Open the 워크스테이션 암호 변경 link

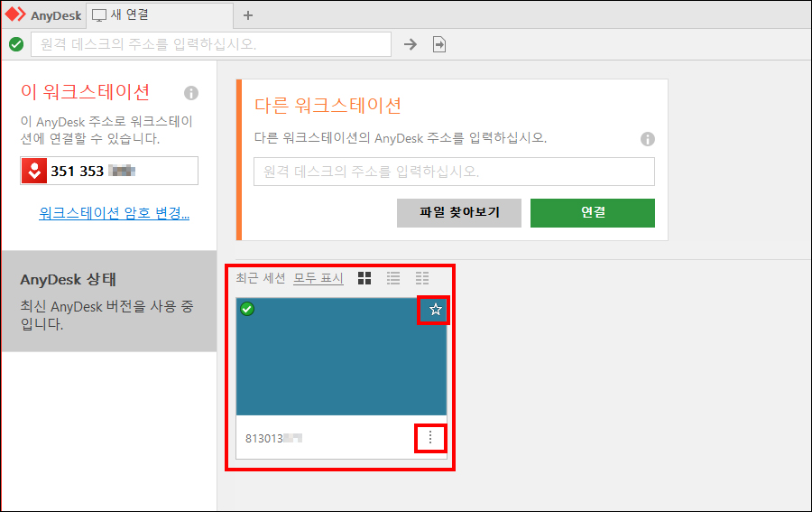[x=114, y=213]
